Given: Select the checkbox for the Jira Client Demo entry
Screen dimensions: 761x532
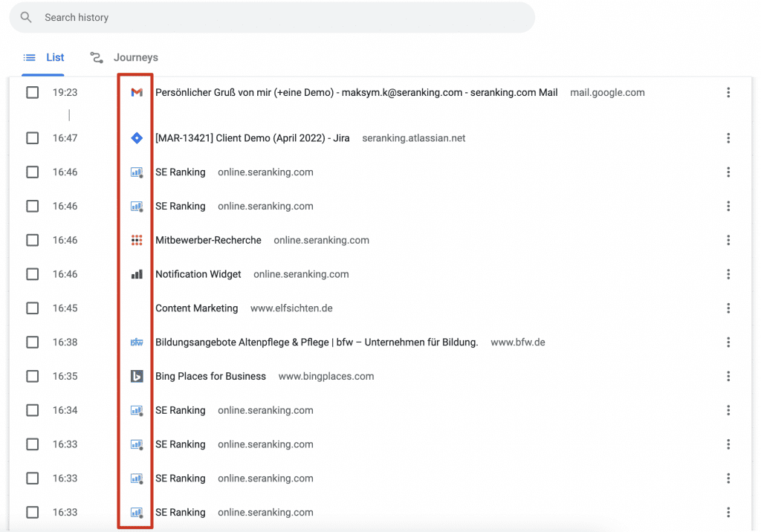Looking at the screenshot, I should (x=33, y=138).
